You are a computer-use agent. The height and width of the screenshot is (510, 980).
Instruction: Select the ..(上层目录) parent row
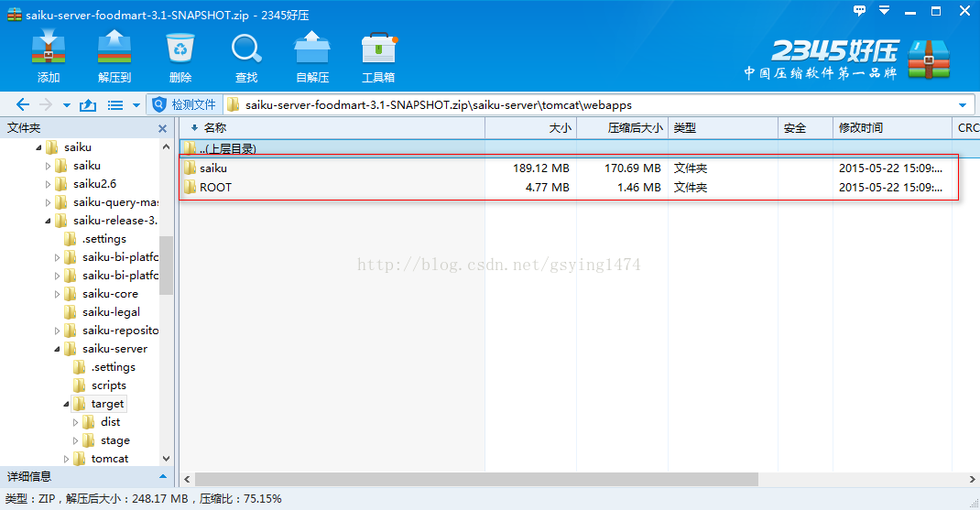point(580,148)
